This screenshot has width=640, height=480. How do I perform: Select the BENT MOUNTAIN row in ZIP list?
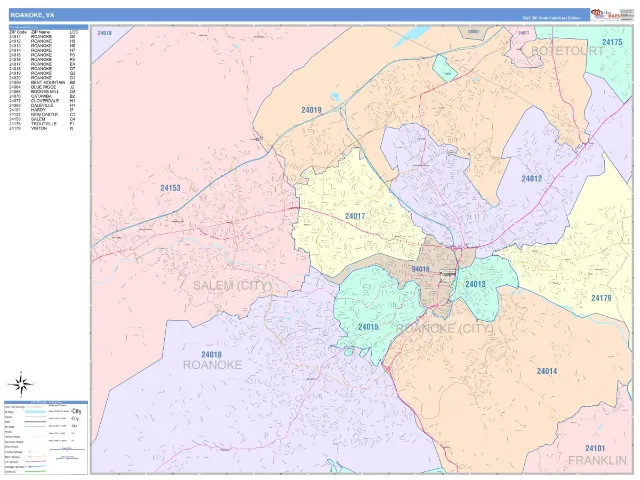tap(42, 82)
